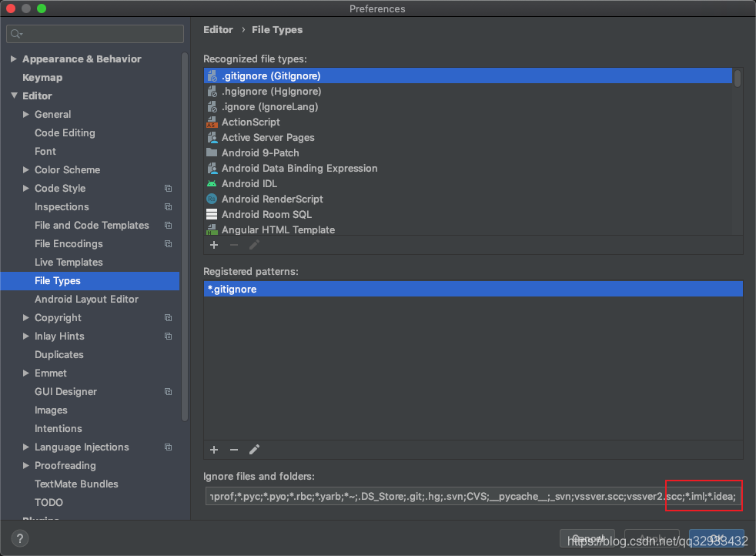Screen dimensions: 756x556
Task: Select Android RenderScript file type
Action: [x=272, y=199]
